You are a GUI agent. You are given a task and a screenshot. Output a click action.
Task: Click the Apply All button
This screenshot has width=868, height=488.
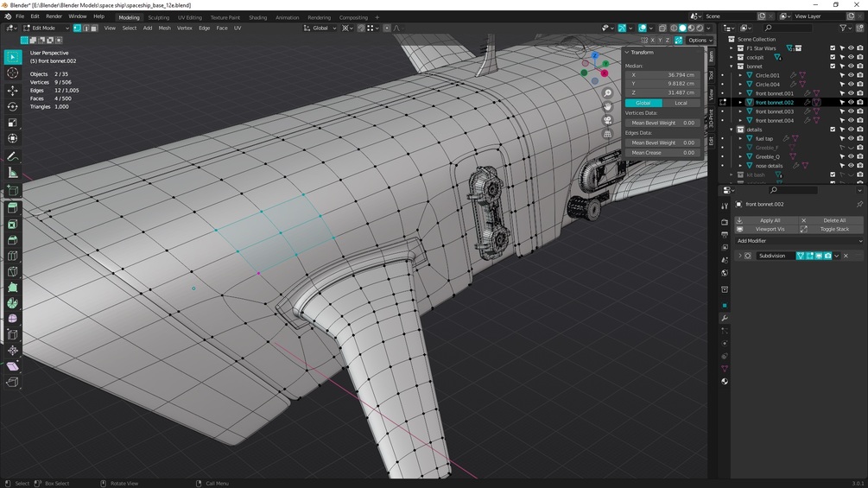[765, 220]
